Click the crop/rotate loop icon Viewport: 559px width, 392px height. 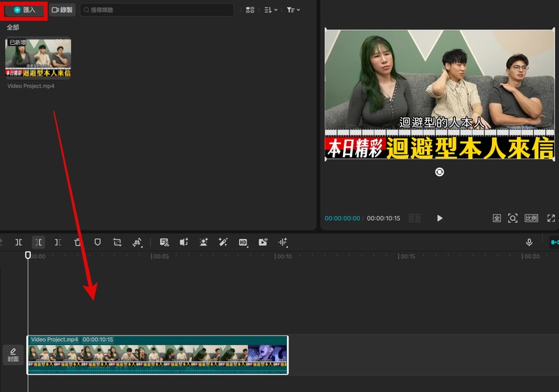117,242
